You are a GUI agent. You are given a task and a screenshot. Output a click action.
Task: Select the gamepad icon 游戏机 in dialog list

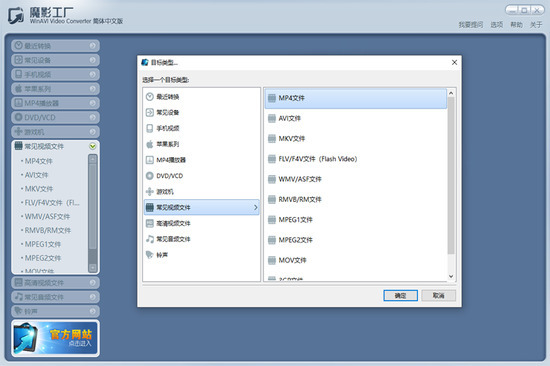click(x=150, y=192)
